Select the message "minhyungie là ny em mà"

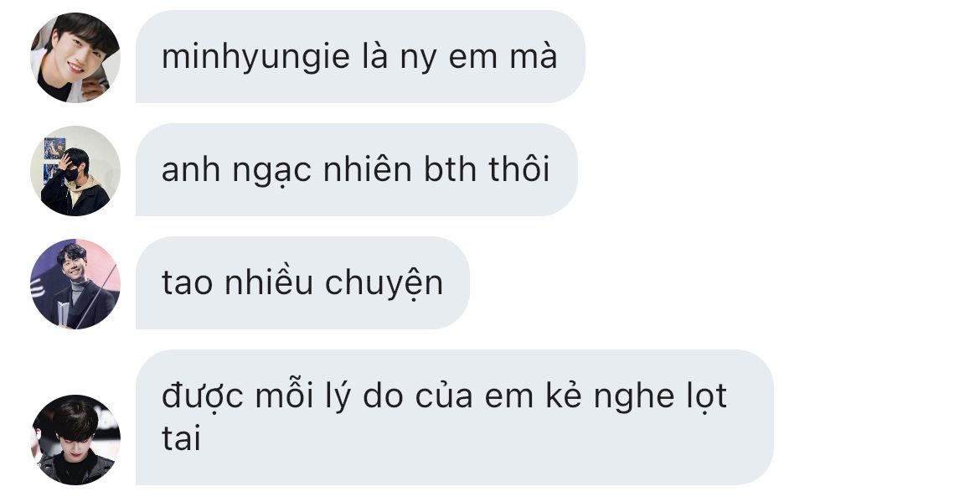pyautogui.click(x=360, y=57)
